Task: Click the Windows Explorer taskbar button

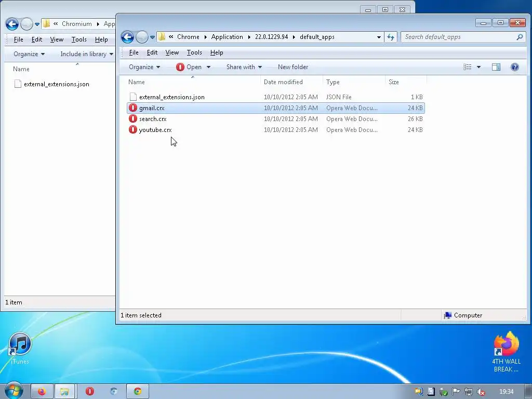Action: point(64,392)
